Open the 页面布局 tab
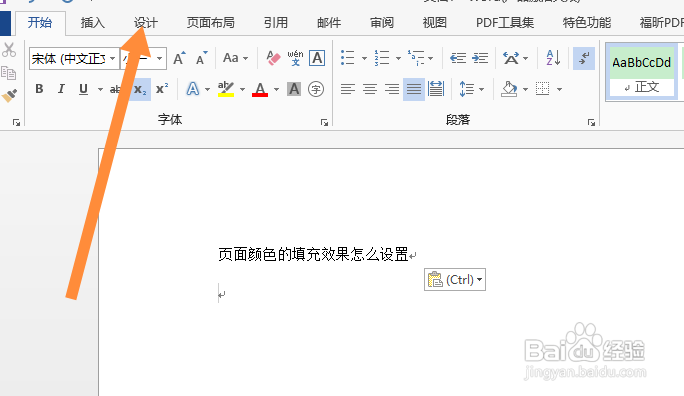The image size is (684, 396). tap(211, 23)
